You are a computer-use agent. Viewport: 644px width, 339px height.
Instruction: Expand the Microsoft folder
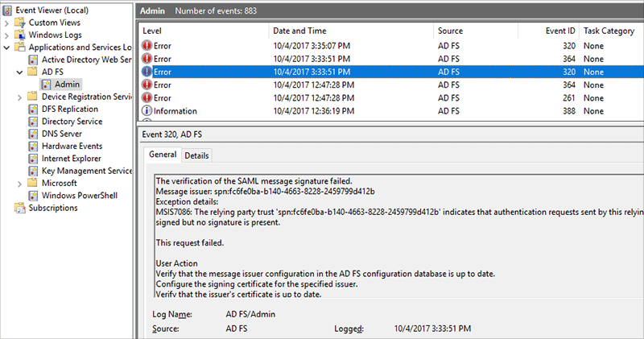20,183
